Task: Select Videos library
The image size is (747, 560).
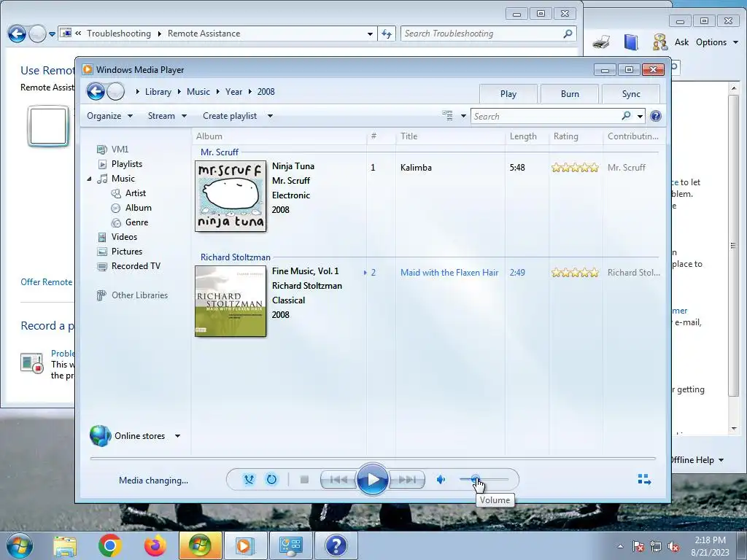Action: point(124,237)
